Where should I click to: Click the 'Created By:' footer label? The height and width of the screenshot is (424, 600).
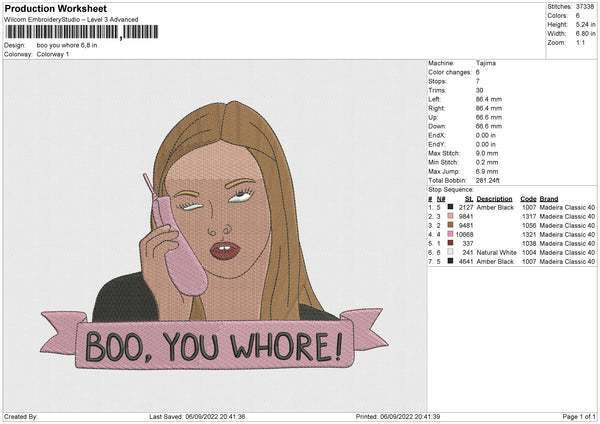(21, 416)
